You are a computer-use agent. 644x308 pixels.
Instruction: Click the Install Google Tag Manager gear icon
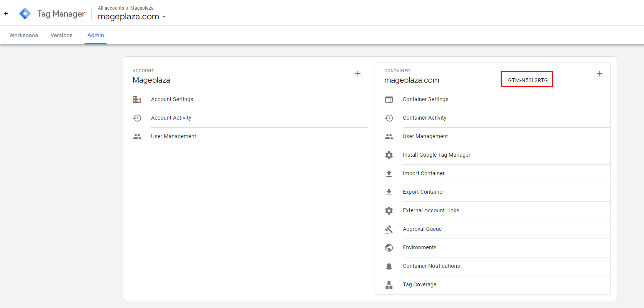pyautogui.click(x=389, y=155)
